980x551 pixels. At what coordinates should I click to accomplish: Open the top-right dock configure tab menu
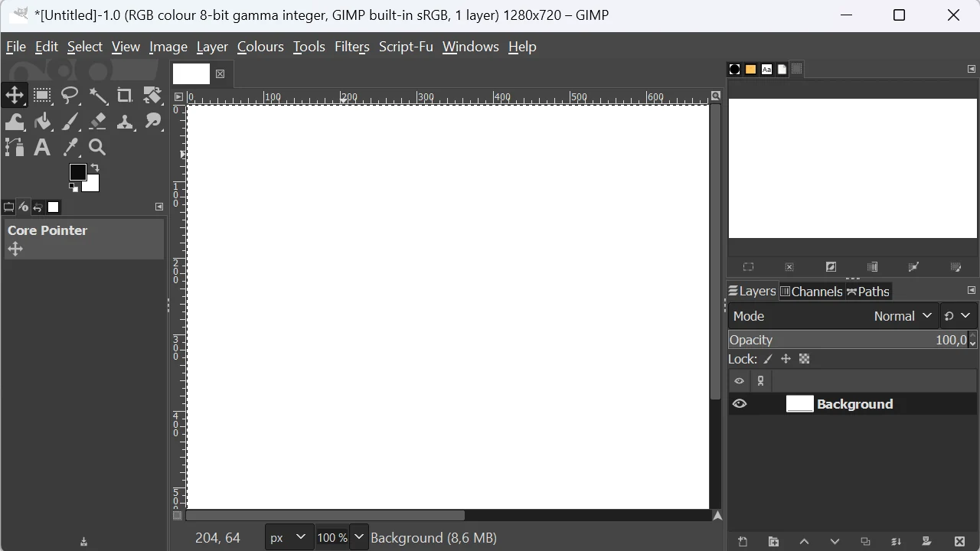tap(972, 69)
